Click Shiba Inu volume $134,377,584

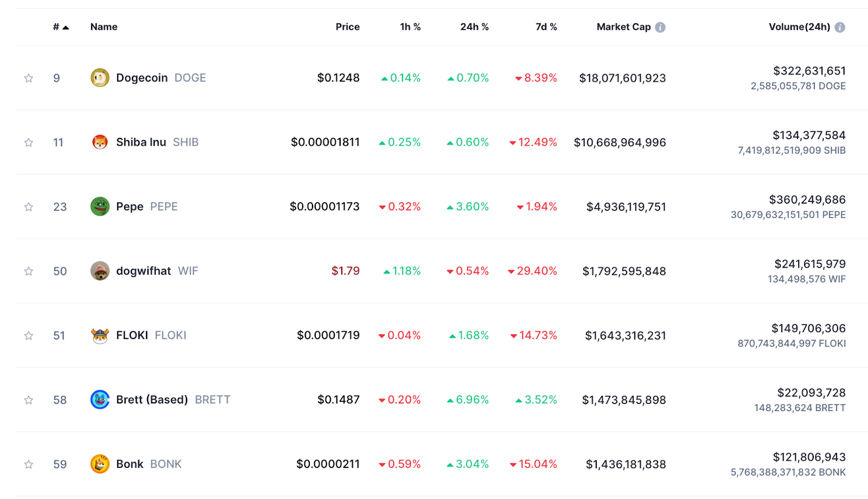(809, 135)
